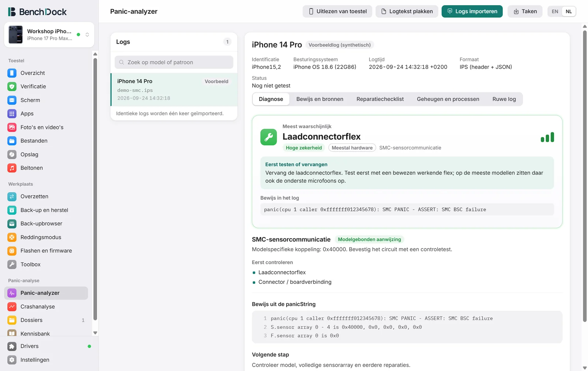Open the Back-upbrowser icon
This screenshot has height=371, width=588.
point(12,224)
